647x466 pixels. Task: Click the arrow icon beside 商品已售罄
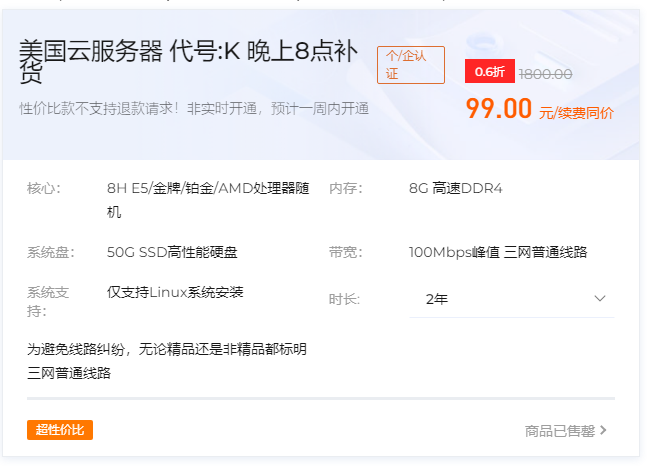(x=604, y=431)
